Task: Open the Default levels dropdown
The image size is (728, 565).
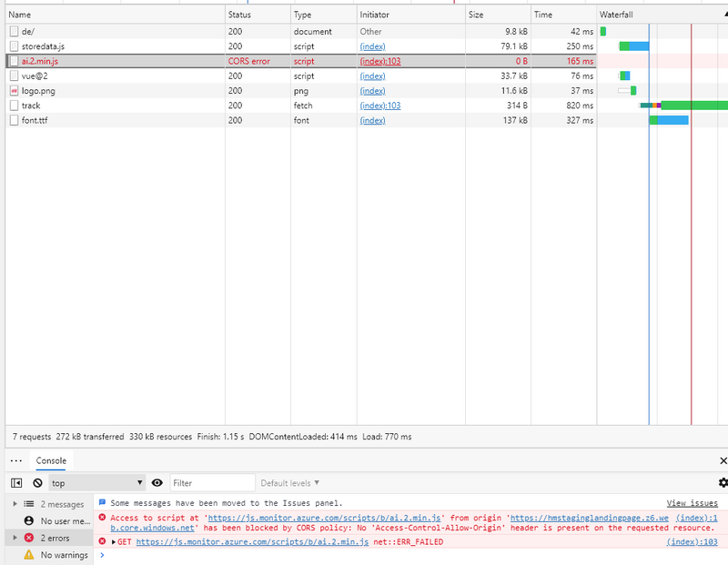Action: (289, 483)
